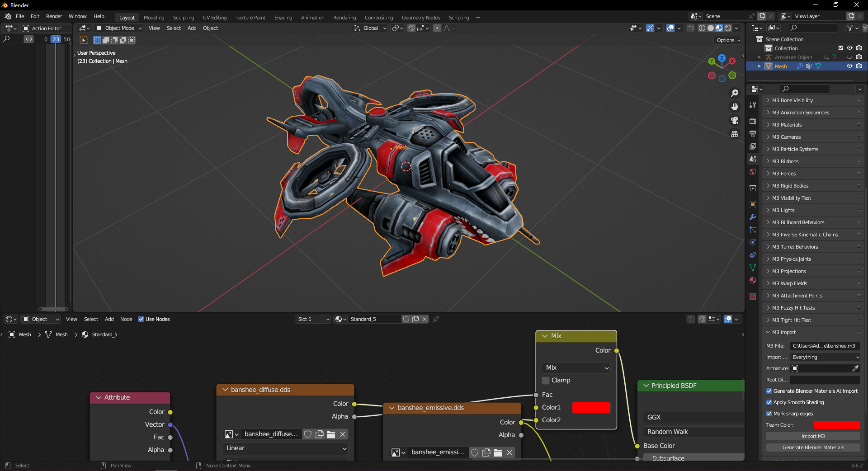868x471 pixels.
Task: Click the red Team Color swatch
Action: pos(836,425)
